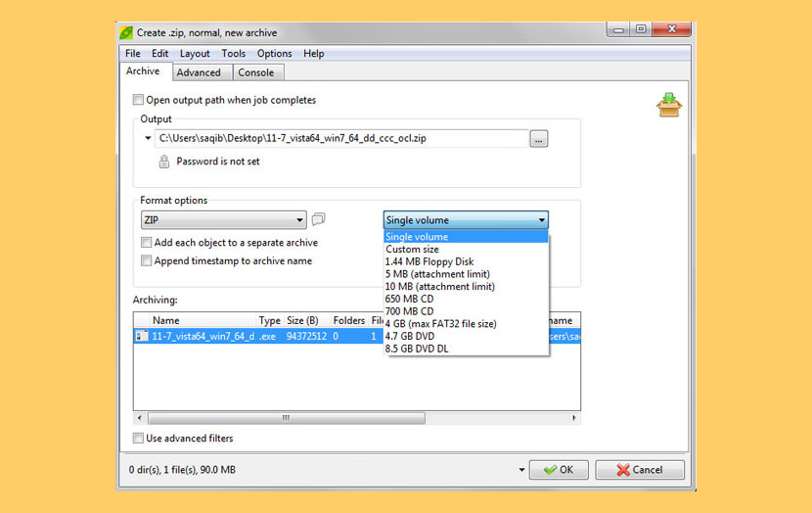The image size is (812, 513).
Task: Open the dropdown arrow beside OK button
Action: [x=521, y=470]
